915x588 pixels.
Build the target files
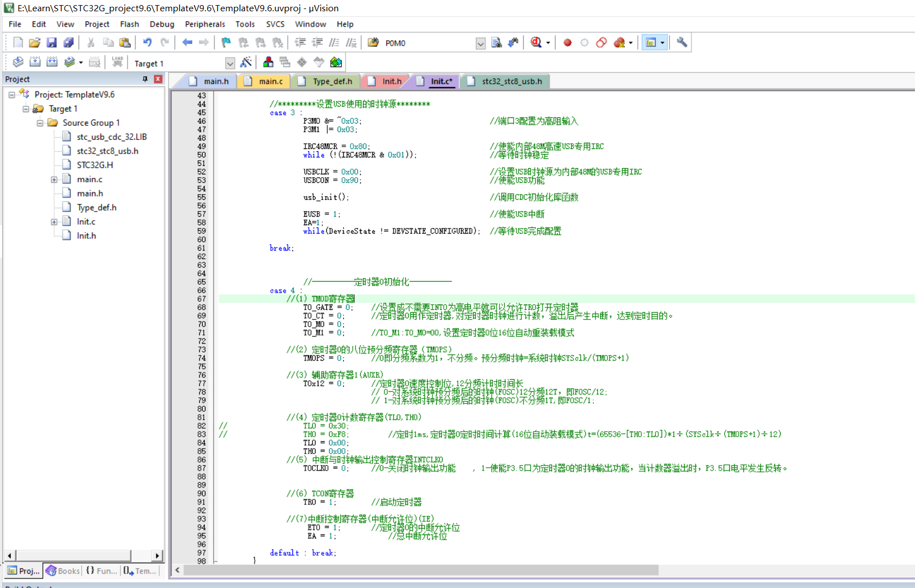point(35,62)
